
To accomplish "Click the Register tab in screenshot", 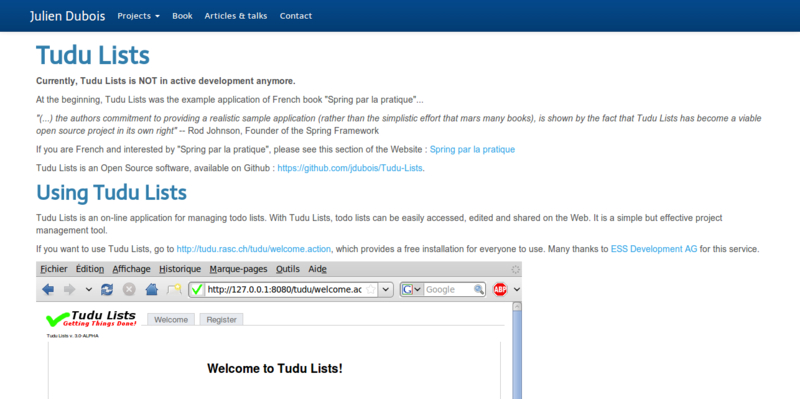I will (x=221, y=319).
